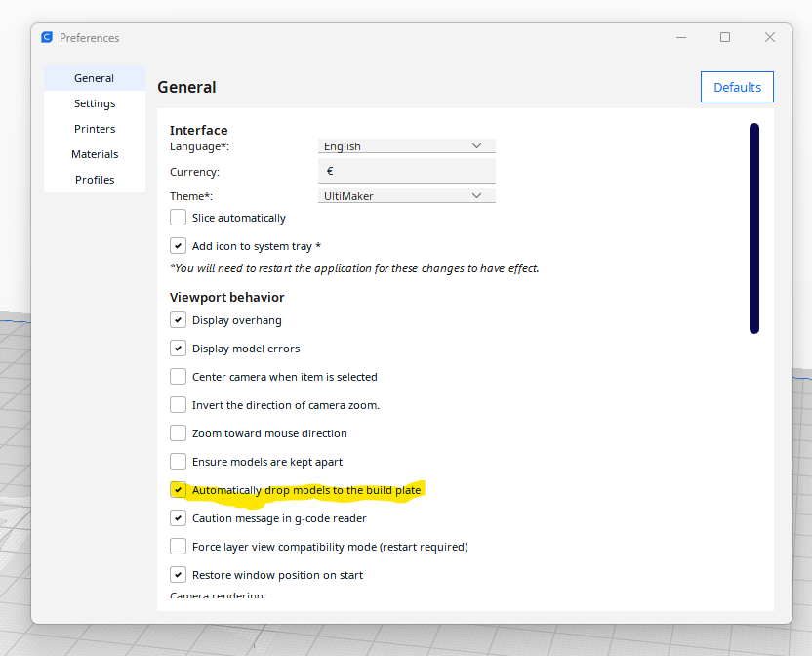The width and height of the screenshot is (812, 656).
Task: Open the Language dropdown
Action: 406,145
